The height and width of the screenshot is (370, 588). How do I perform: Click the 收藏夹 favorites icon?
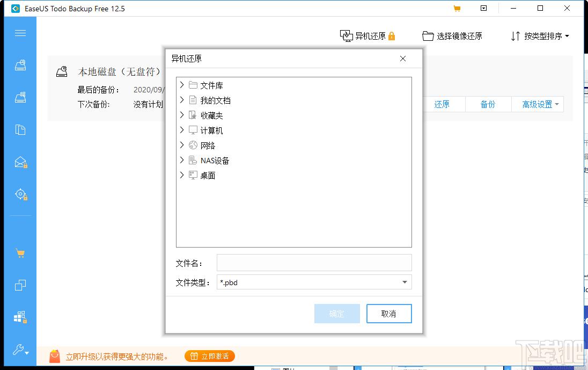pos(193,115)
